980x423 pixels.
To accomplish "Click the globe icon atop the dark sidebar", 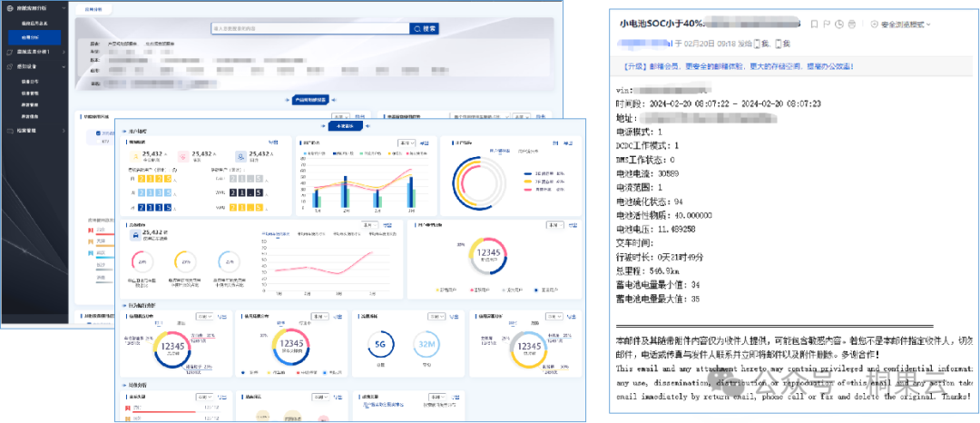I will coord(10,9).
